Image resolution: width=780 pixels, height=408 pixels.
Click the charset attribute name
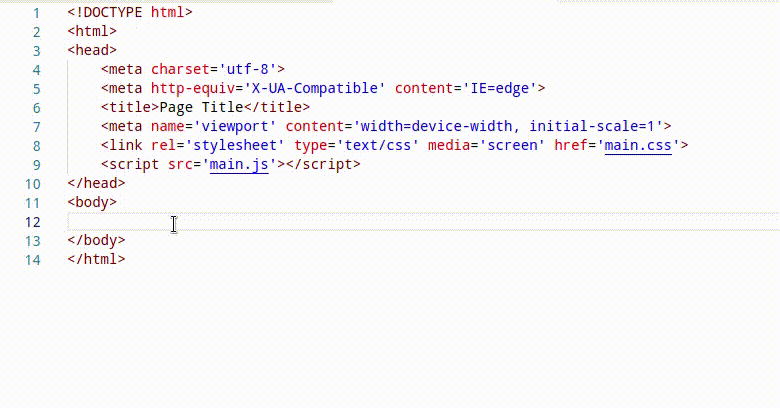click(x=180, y=69)
